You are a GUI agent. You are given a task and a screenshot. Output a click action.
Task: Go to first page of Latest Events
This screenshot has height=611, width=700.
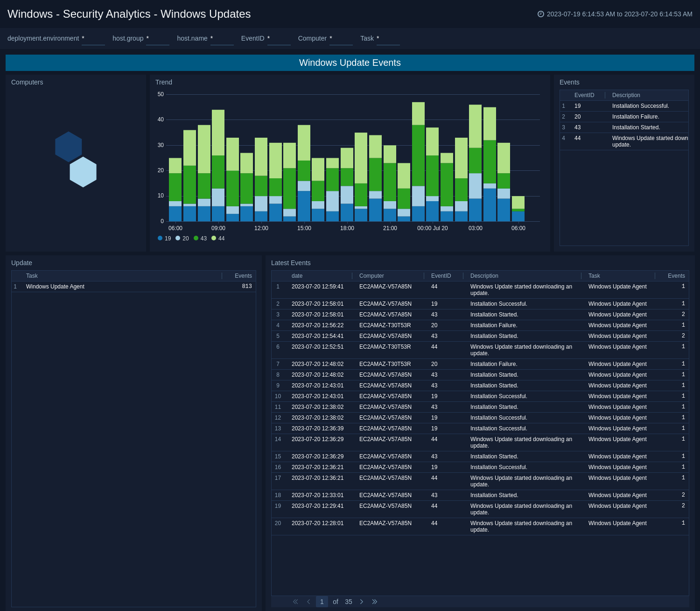pyautogui.click(x=295, y=602)
